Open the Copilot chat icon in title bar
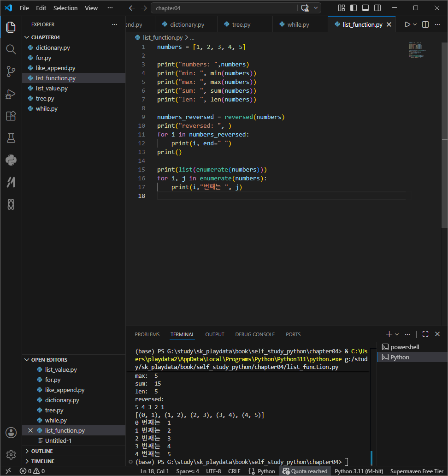This screenshot has width=448, height=476. (305, 8)
